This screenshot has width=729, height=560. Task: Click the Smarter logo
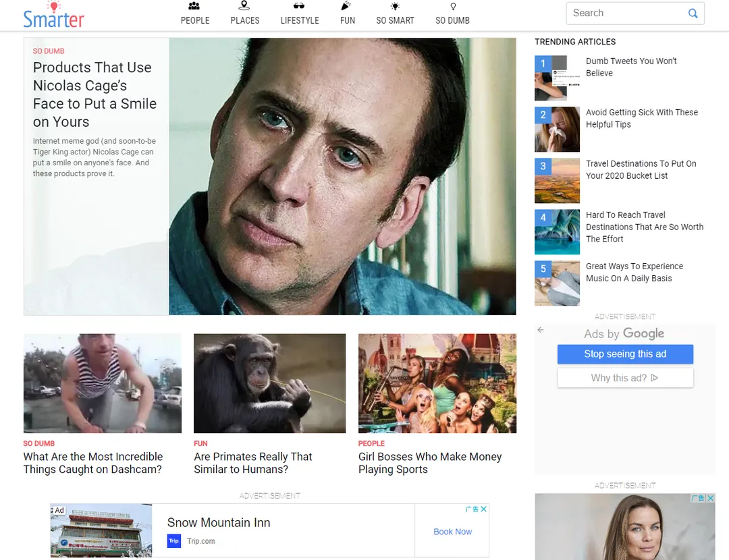(x=53, y=15)
